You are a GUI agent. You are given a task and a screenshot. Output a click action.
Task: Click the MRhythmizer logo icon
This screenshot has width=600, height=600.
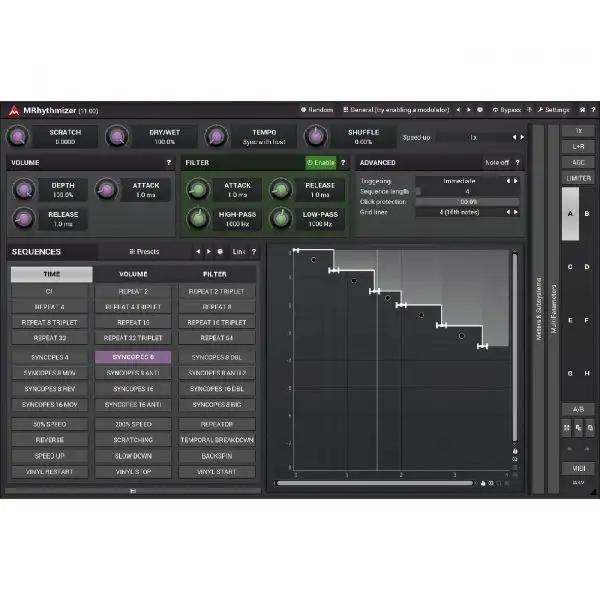pos(13,110)
